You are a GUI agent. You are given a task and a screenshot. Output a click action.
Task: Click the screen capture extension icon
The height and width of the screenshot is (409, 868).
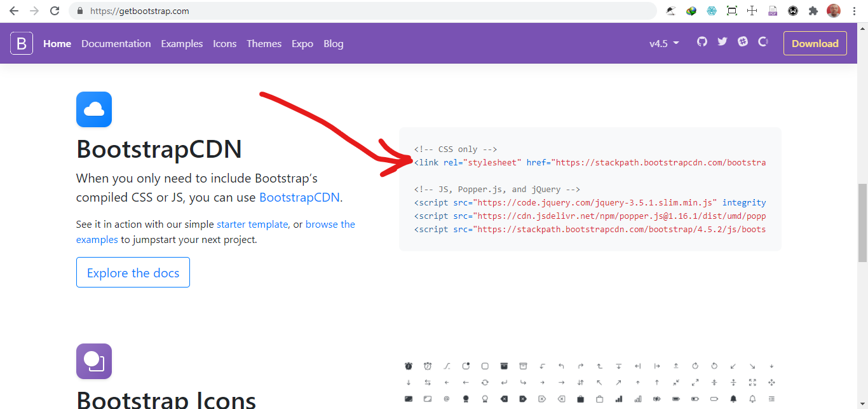[x=732, y=11]
